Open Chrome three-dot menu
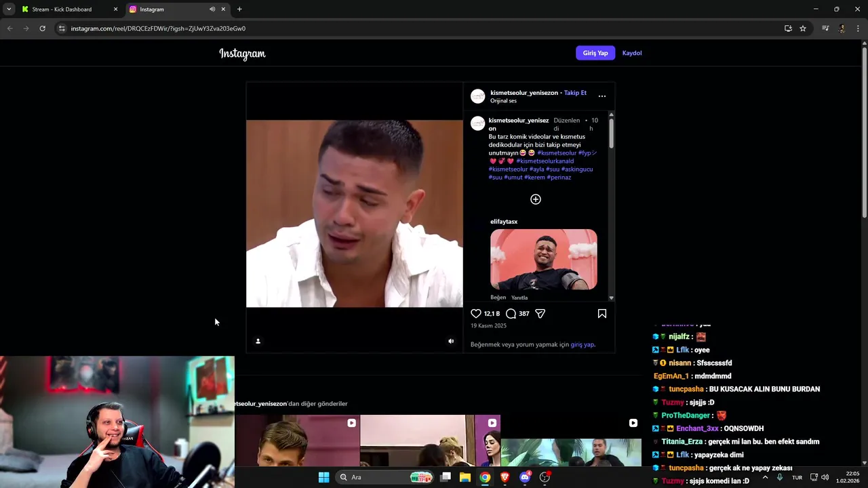This screenshot has width=868, height=488. (858, 28)
